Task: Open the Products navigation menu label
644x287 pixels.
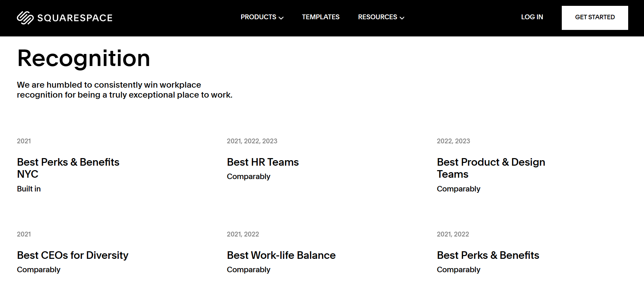Action: coord(258,17)
